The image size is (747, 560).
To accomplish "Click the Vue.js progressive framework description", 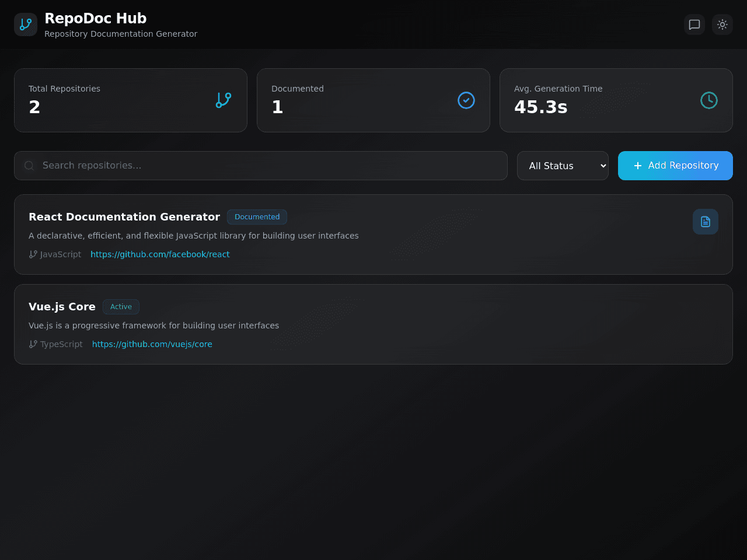I will (153, 325).
